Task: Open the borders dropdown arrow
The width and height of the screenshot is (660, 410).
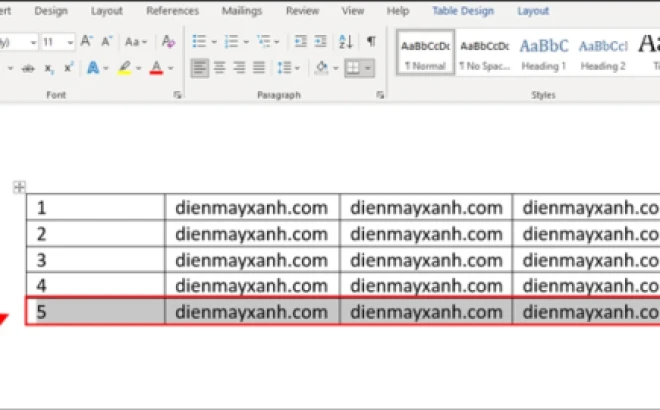Action: pyautogui.click(x=368, y=68)
